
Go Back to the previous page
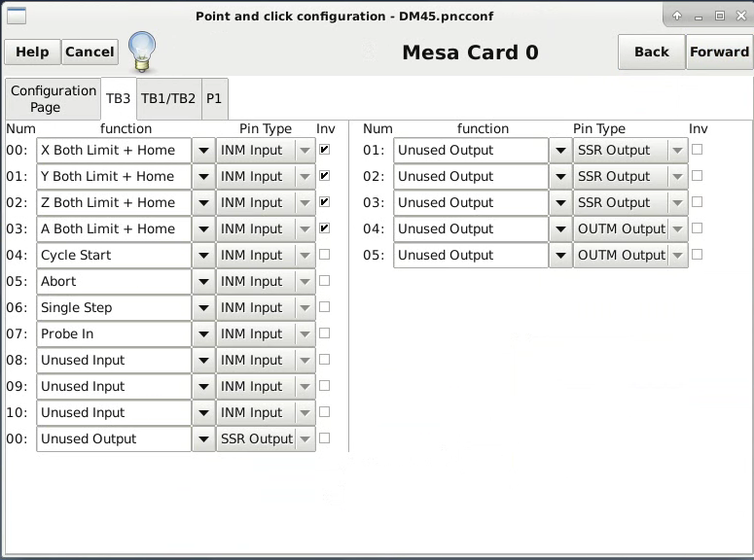coord(652,52)
